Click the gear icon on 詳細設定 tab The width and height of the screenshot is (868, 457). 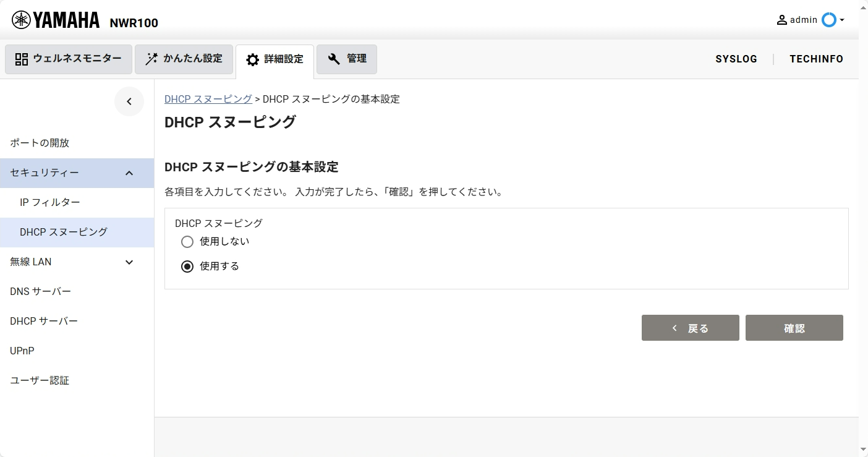click(252, 60)
